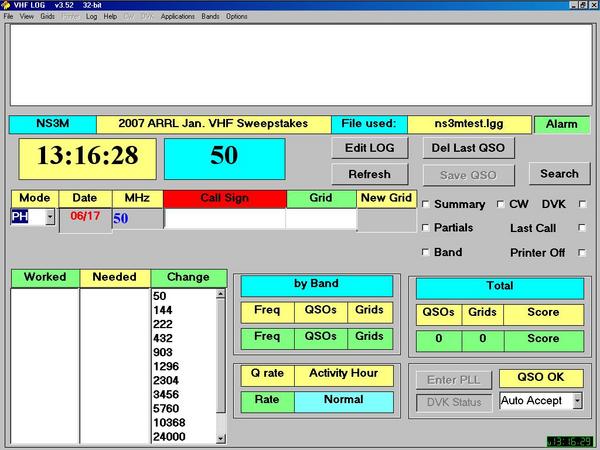600x450 pixels.
Task: Open the Applications menu
Action: click(x=177, y=17)
